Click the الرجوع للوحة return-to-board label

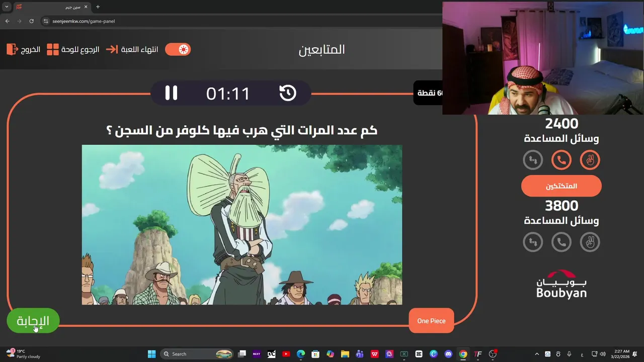coord(80,49)
